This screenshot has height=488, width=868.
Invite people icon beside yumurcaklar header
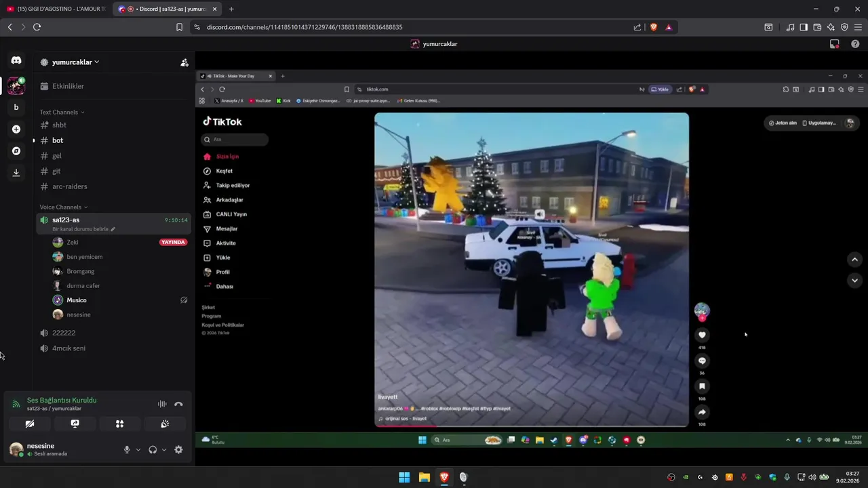point(184,62)
